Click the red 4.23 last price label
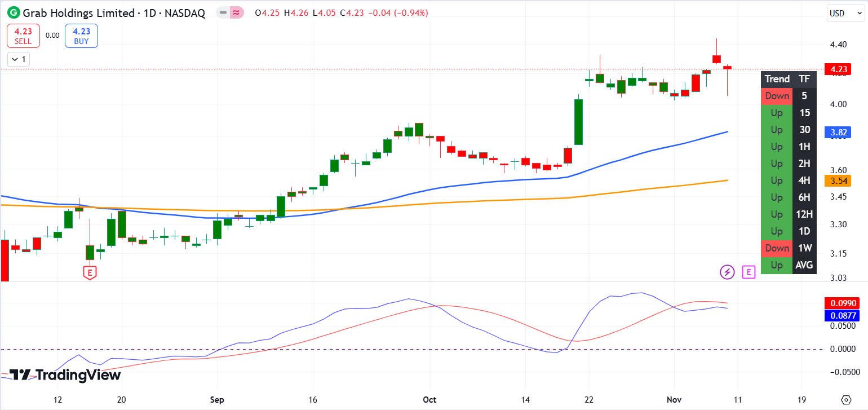Viewport: 868px width, 410px height. 837,69
